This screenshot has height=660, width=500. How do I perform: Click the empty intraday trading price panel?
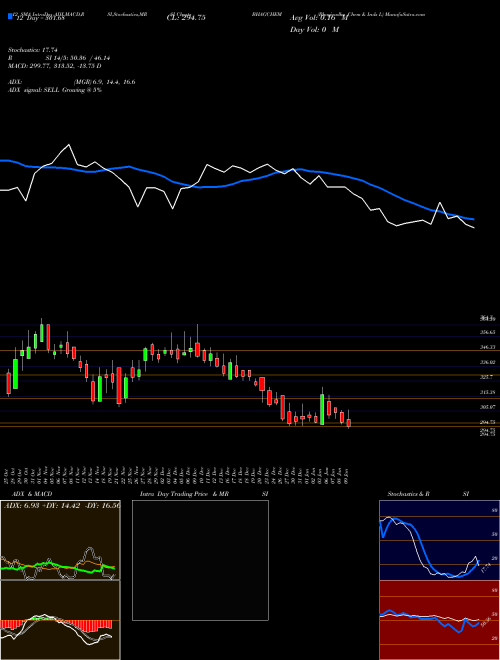pyautogui.click(x=200, y=560)
